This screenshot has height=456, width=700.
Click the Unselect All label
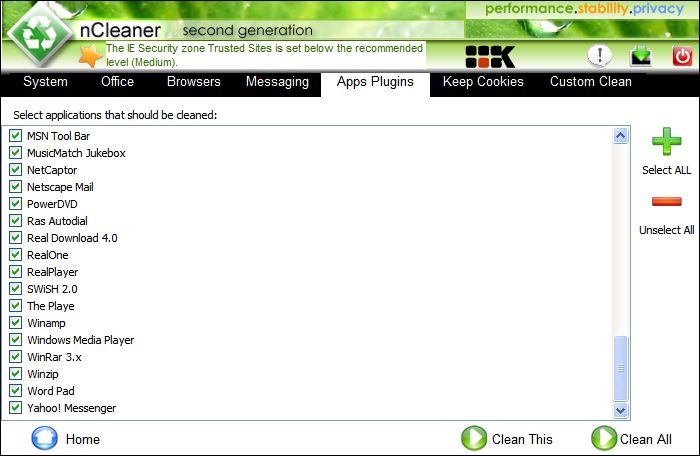point(667,230)
